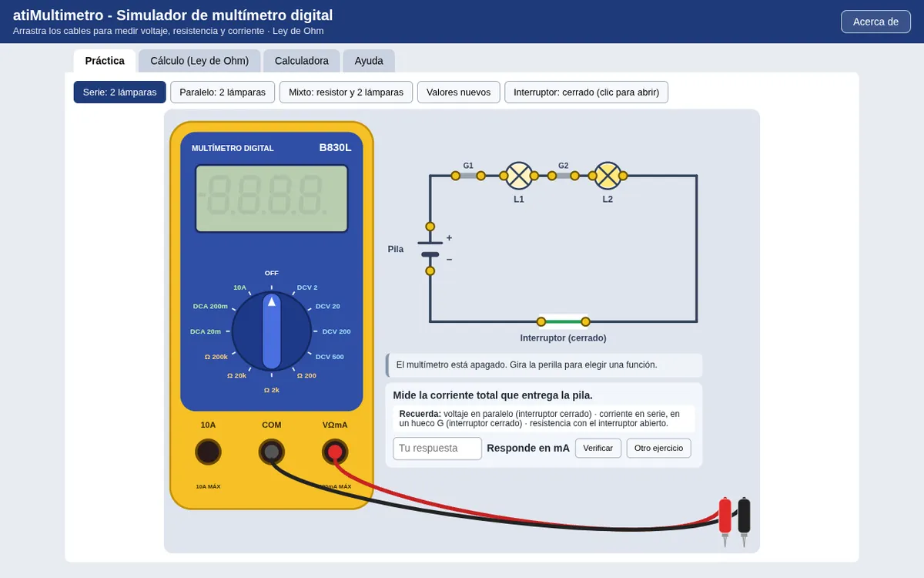Open the Calculadora tab

click(302, 61)
